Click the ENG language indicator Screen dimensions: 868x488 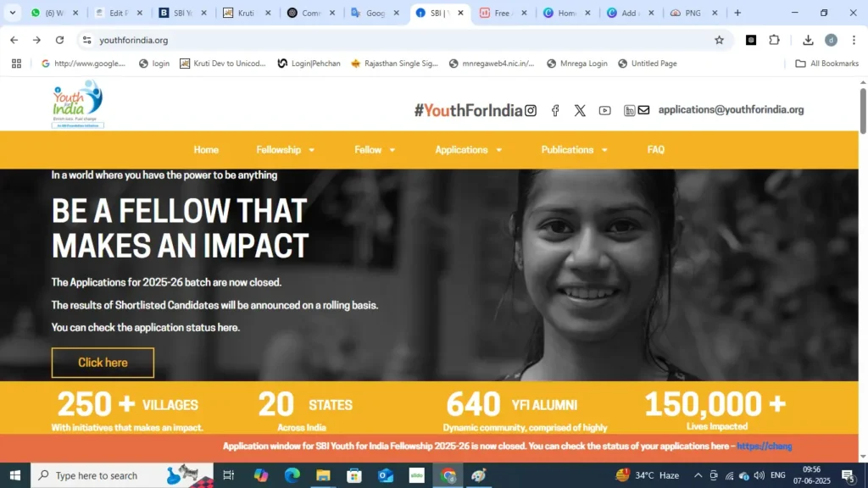pyautogui.click(x=778, y=475)
